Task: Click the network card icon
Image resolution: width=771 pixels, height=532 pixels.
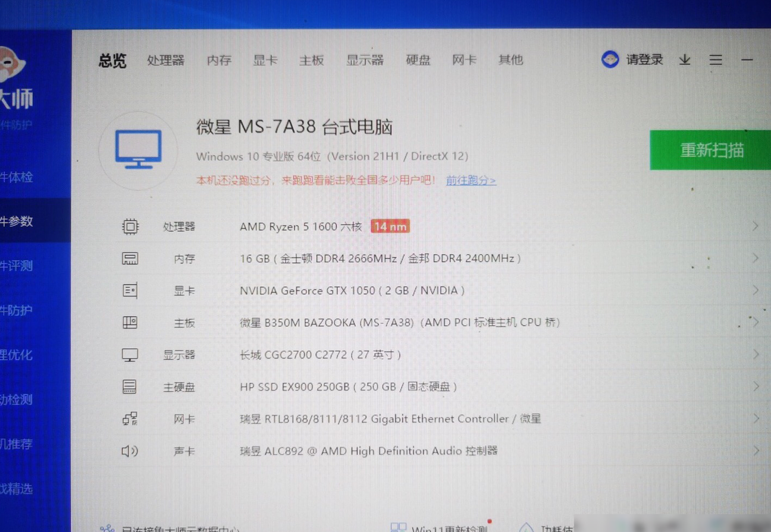Action: point(130,419)
